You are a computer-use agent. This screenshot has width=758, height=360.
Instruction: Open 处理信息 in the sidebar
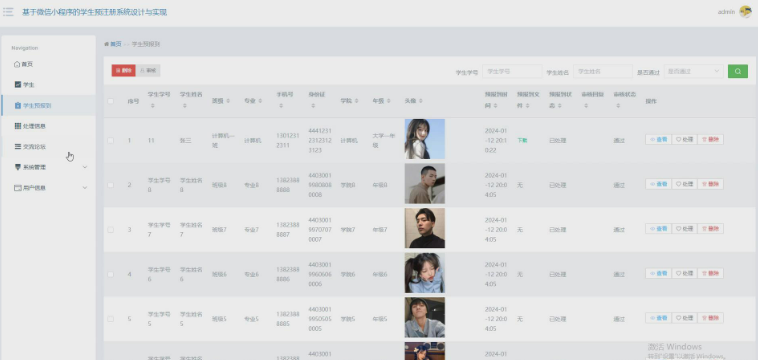point(48,126)
